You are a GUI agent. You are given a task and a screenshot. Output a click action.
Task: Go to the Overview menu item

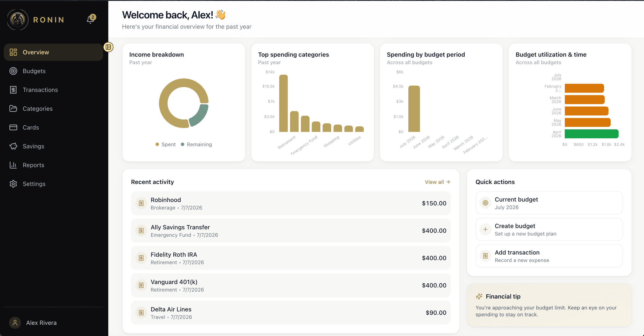click(x=54, y=52)
